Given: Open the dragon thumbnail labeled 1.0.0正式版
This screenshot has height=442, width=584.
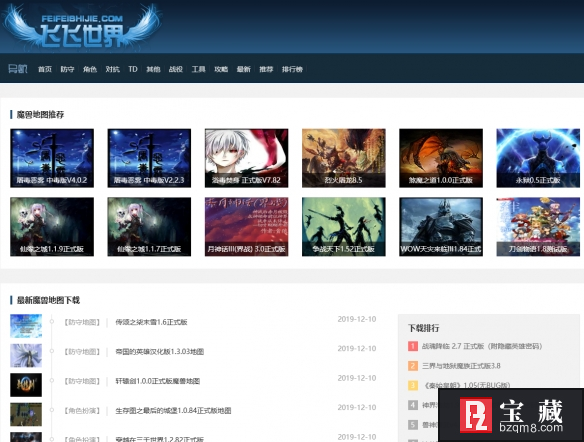Looking at the screenshot, I should [x=441, y=158].
